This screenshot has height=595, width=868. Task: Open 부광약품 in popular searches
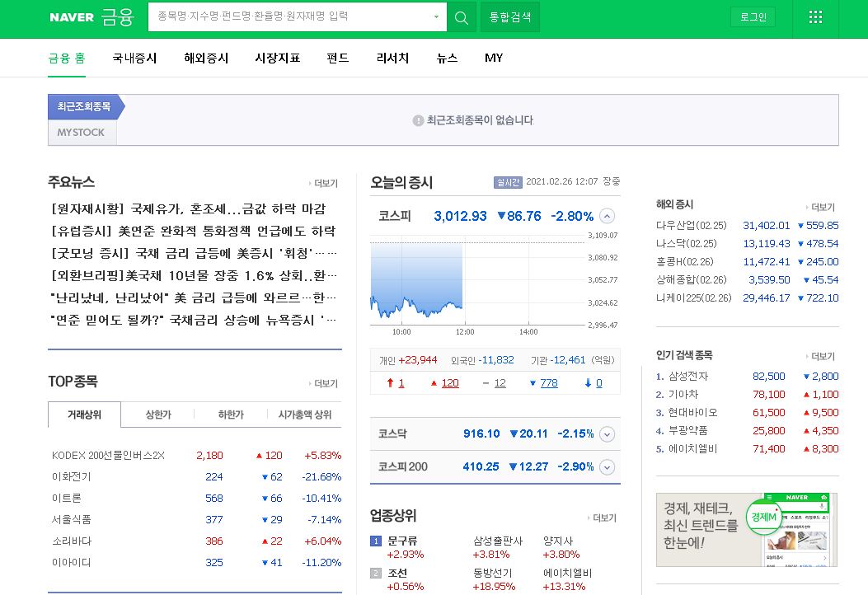pyautogui.click(x=688, y=431)
